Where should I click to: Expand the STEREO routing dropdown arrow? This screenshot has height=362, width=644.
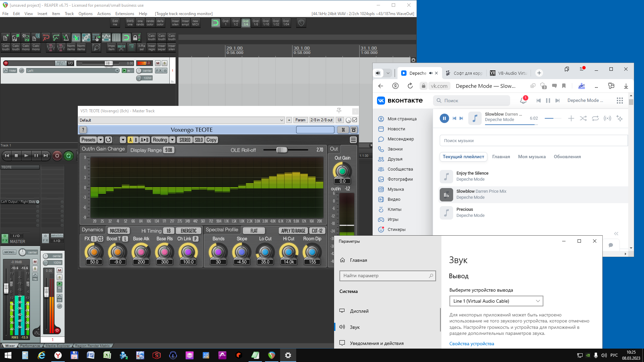click(172, 140)
